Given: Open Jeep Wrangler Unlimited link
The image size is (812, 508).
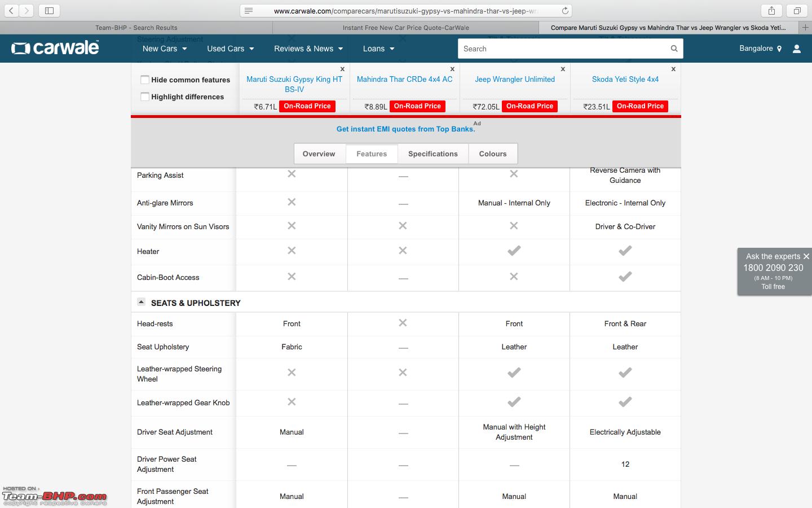Looking at the screenshot, I should (x=515, y=79).
